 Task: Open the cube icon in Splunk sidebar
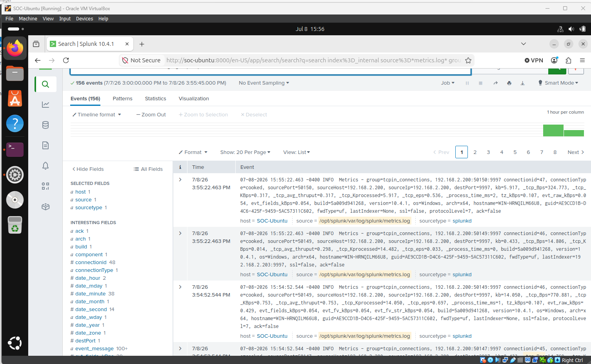pyautogui.click(x=45, y=206)
